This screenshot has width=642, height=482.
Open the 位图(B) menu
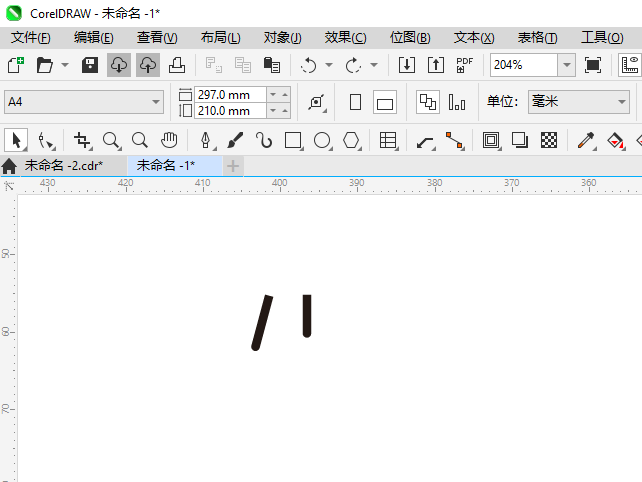click(x=410, y=38)
